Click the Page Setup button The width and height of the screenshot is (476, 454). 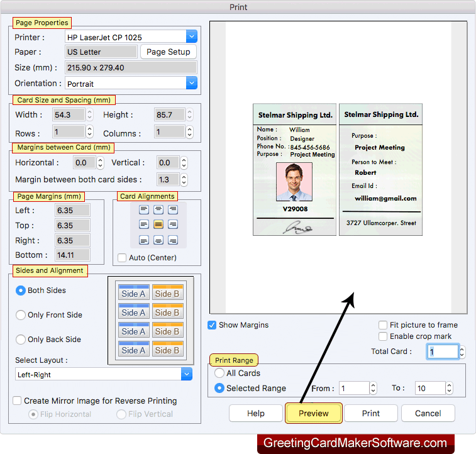169,52
